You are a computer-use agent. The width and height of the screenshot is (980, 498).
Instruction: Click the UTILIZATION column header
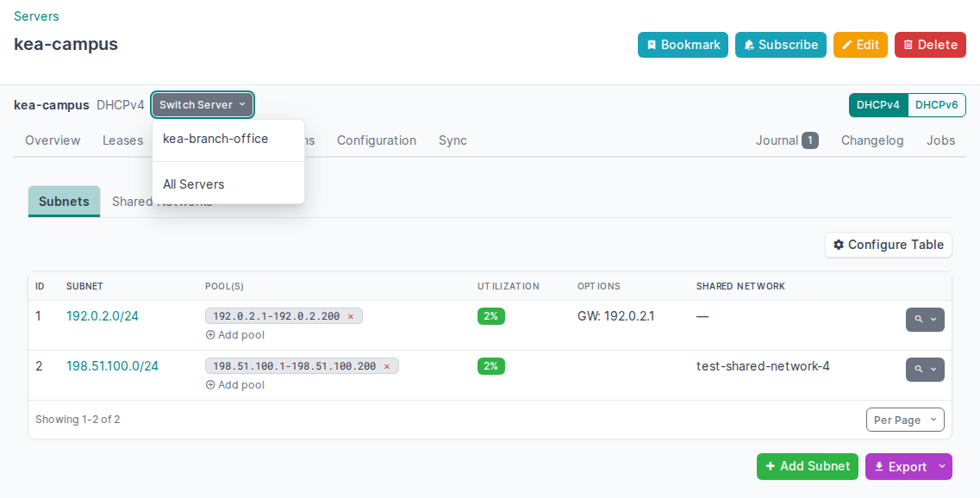point(509,286)
